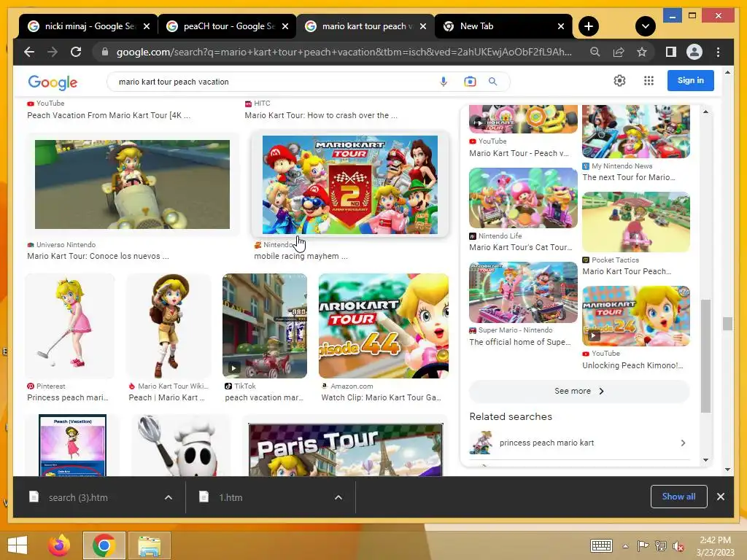This screenshot has width=747, height=560.
Task: Click the side panel scroll down arrow
Action: [705, 460]
